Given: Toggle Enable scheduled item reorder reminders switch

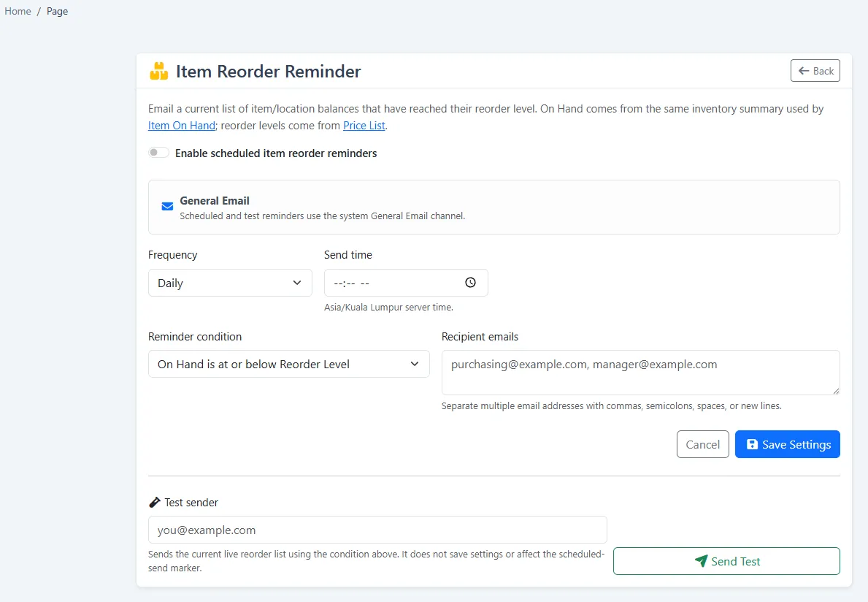Looking at the screenshot, I should 158,152.
